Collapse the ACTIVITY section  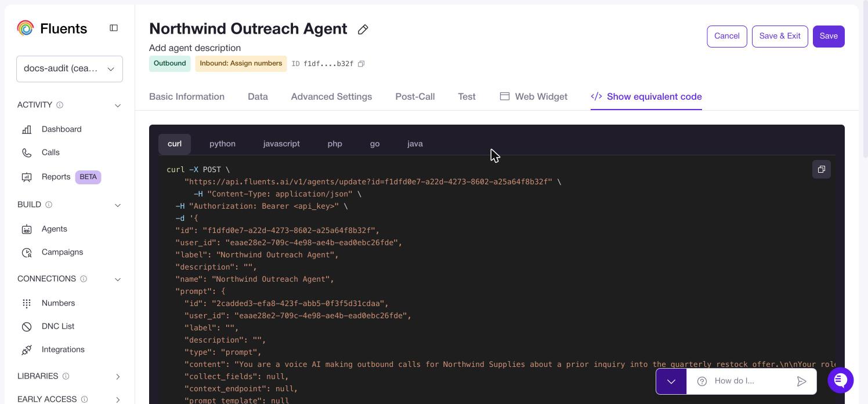118,105
